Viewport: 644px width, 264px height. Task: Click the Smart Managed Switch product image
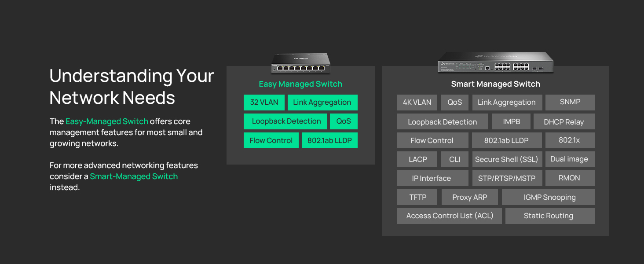(495, 62)
